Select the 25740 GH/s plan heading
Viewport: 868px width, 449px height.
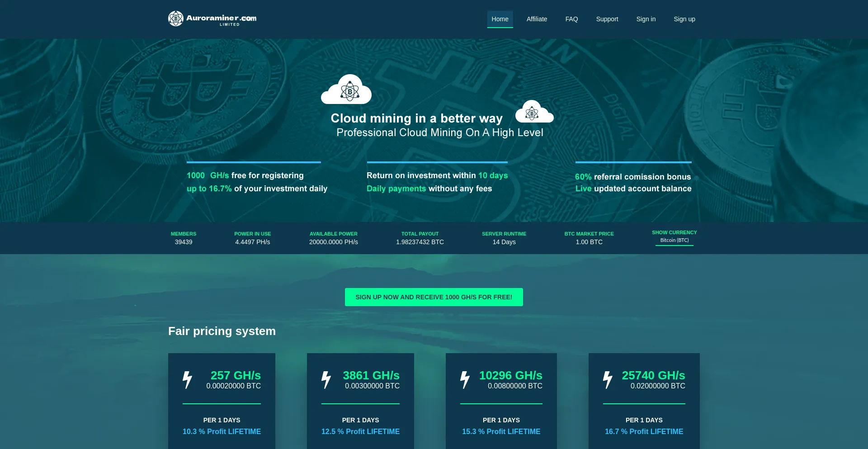[x=653, y=375]
